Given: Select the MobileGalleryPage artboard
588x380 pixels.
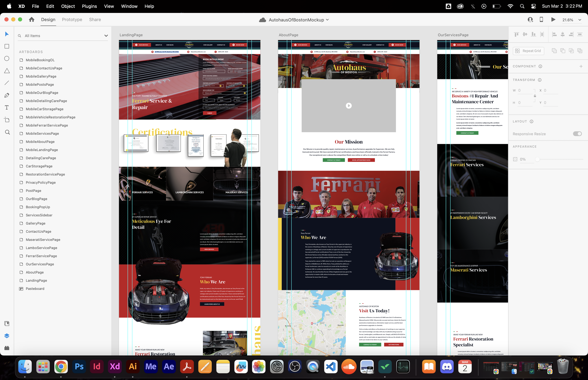Looking at the screenshot, I should 41,77.
